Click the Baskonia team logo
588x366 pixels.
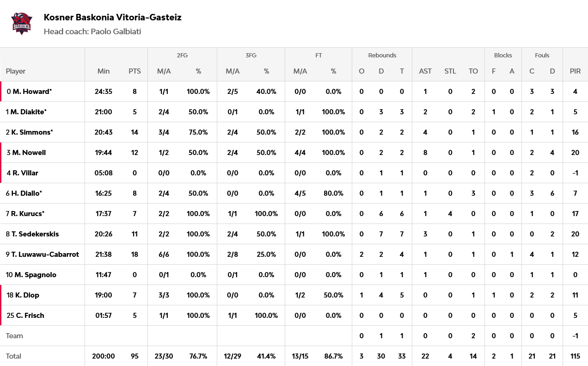click(22, 23)
